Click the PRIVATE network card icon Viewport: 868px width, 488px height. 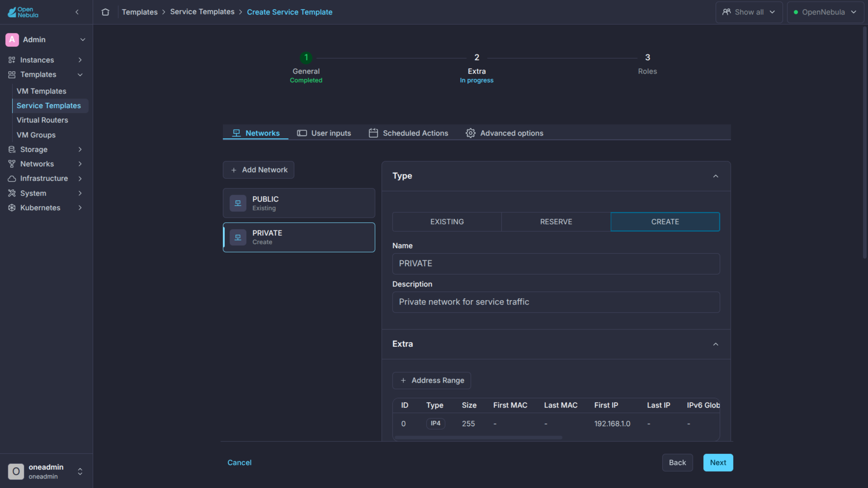click(238, 237)
